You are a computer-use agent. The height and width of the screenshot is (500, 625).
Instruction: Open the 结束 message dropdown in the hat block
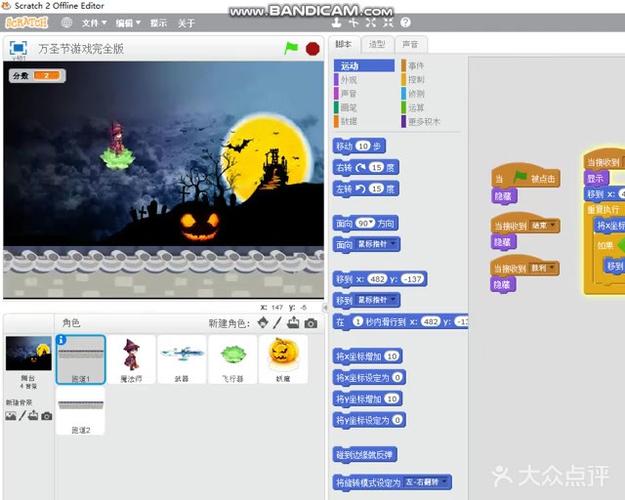coord(543,226)
